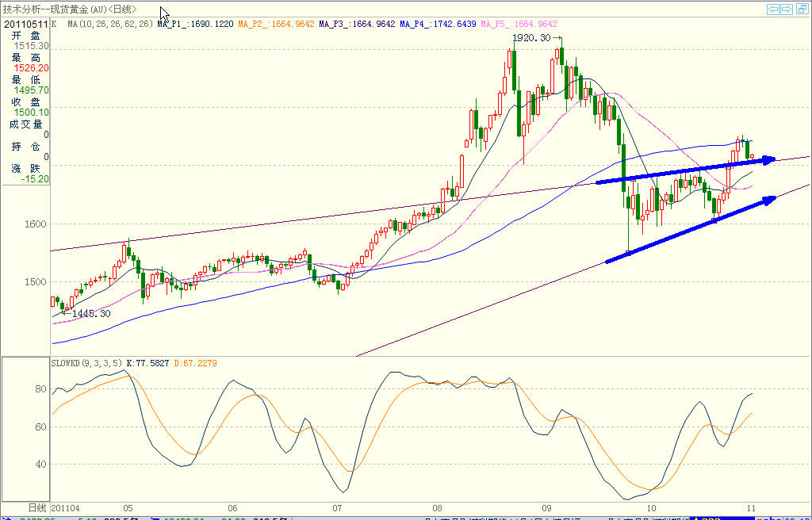
Task: Select the date 20110511 in data panel
Action: pyautogui.click(x=26, y=24)
